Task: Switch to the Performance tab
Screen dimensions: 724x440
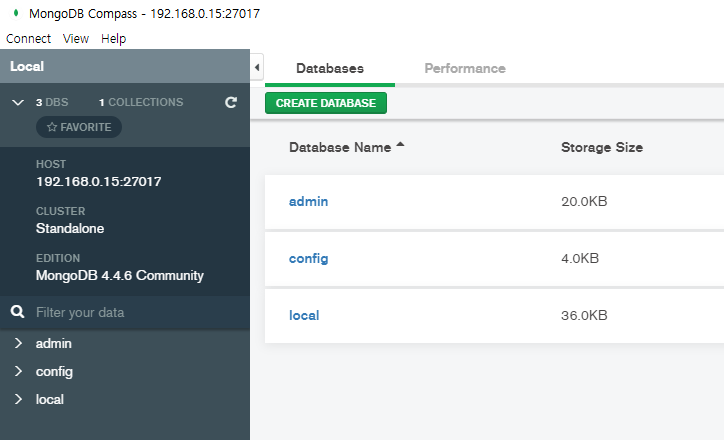Action: (x=465, y=68)
